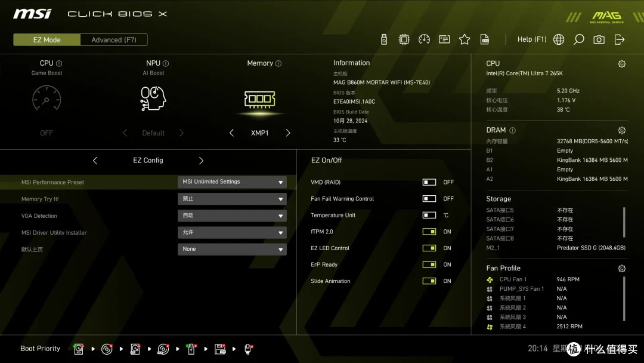Switch to Advanced (F7) tab
Image resolution: width=644 pixels, height=363 pixels.
pos(114,40)
